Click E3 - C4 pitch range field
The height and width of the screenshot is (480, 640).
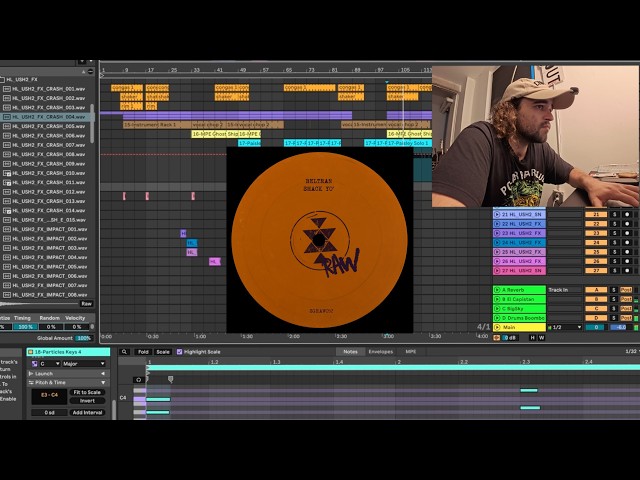coord(49,395)
